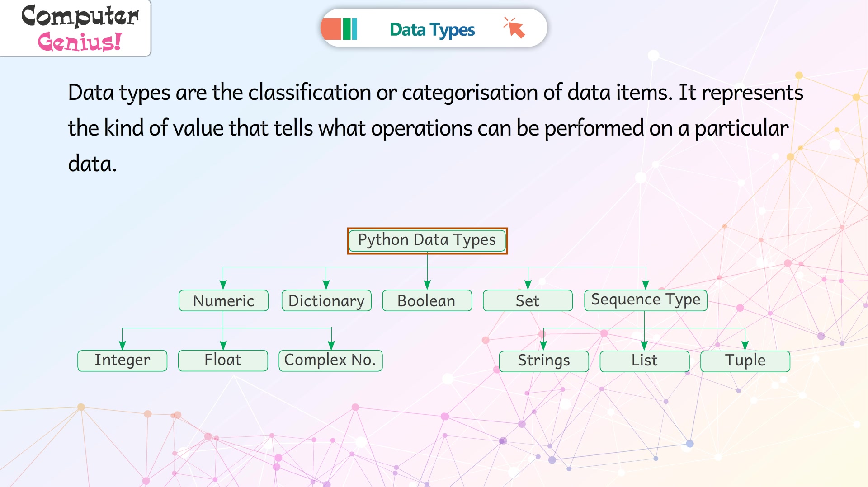The height and width of the screenshot is (487, 868).
Task: Click the data types definition paragraph
Action: [x=435, y=128]
